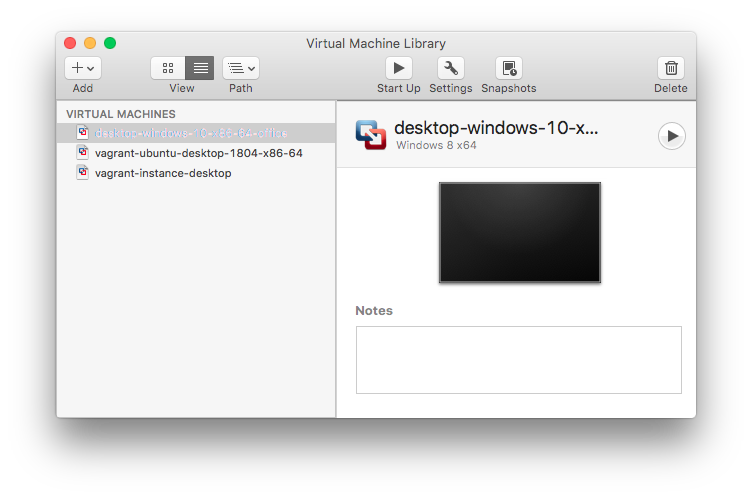Viewport: 752px width, 498px height.
Task: Open the Add virtual machine dropdown
Action: [82, 68]
